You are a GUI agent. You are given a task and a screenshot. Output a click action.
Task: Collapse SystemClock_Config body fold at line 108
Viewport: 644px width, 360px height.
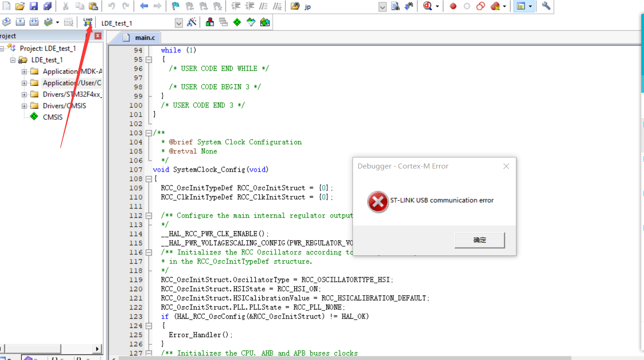tap(149, 179)
